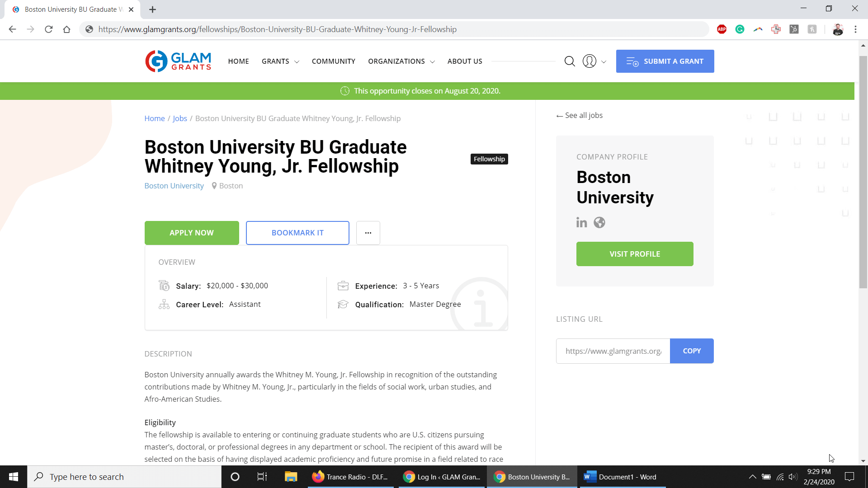
Task: Visit the Boston University profile
Action: tap(635, 254)
